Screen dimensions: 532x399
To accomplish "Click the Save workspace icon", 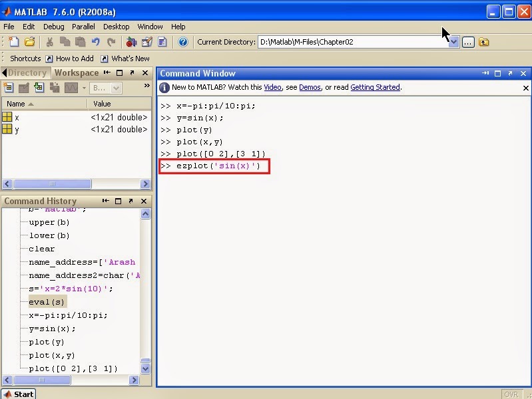I will tap(55, 88).
